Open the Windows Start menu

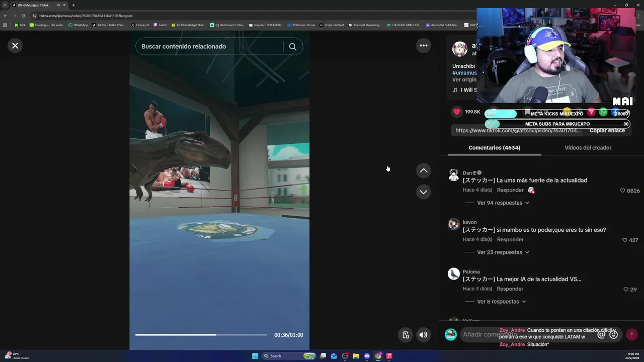[255, 356]
